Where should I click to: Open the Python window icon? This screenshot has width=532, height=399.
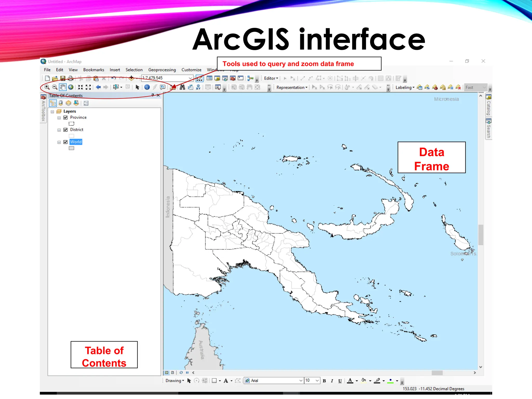click(x=241, y=78)
